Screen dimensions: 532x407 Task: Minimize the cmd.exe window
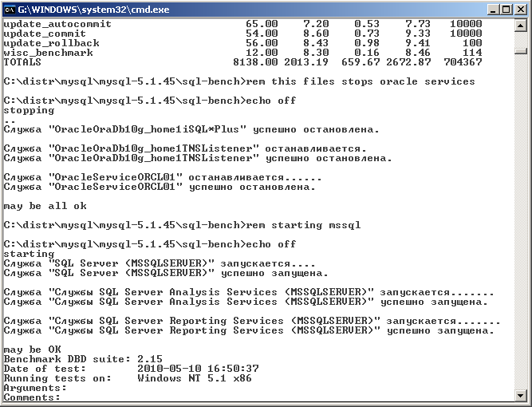(494, 10)
